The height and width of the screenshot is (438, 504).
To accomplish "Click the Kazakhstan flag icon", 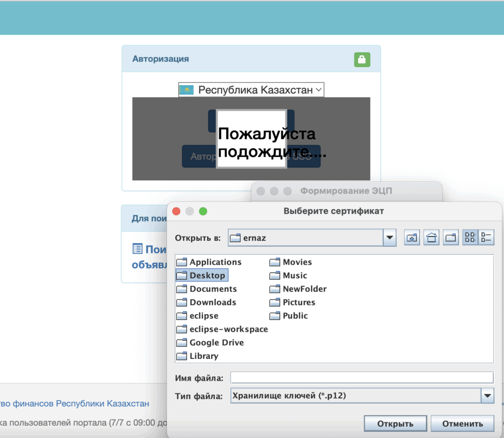I will click(186, 90).
